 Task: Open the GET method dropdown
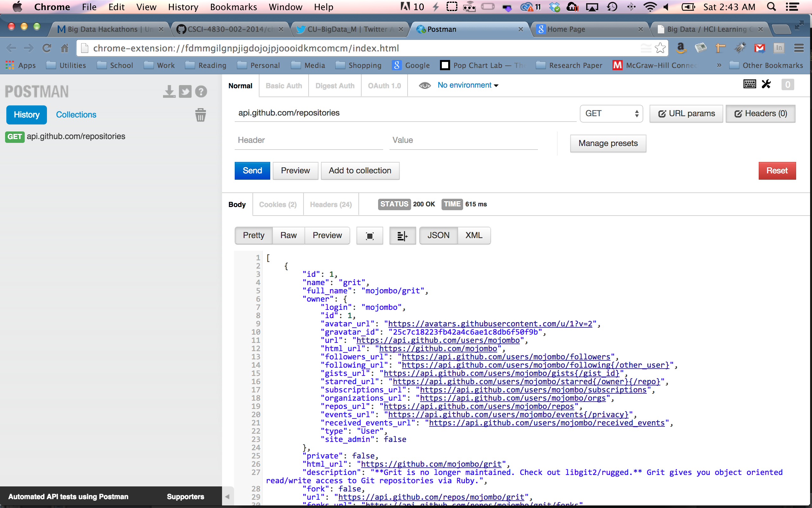click(x=611, y=114)
